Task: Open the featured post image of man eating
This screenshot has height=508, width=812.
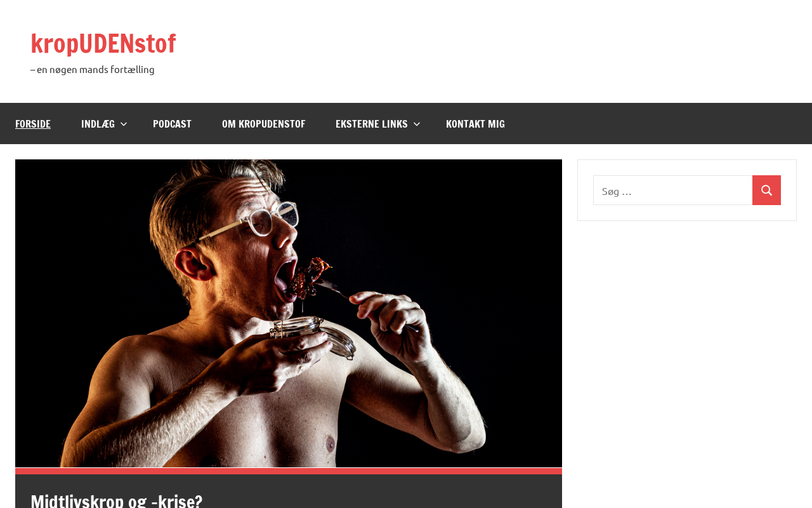Action: coord(289,313)
